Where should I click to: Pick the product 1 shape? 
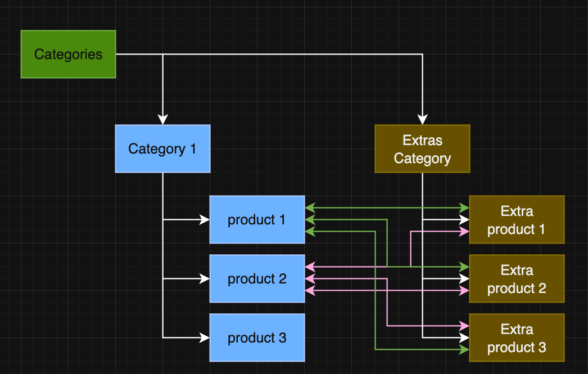click(257, 219)
